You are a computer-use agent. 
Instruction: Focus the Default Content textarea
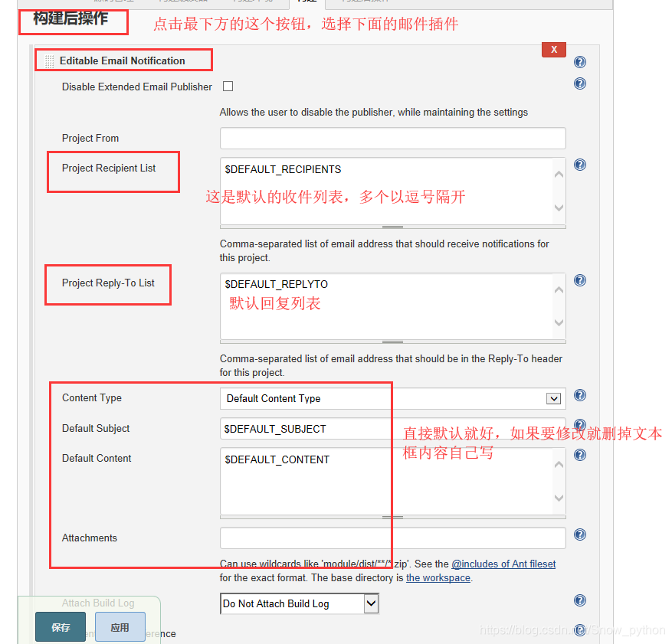(393, 482)
